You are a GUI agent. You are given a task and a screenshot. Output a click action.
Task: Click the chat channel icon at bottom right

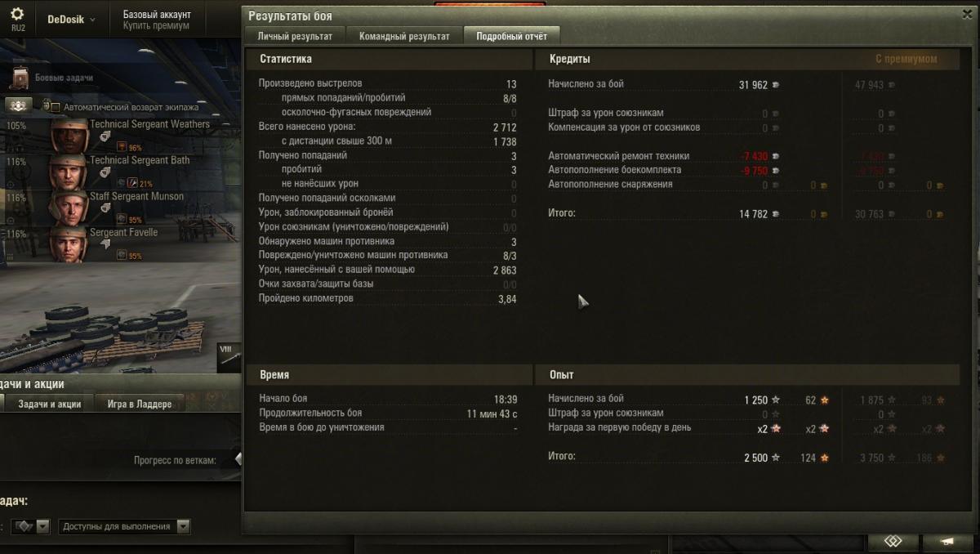892,542
